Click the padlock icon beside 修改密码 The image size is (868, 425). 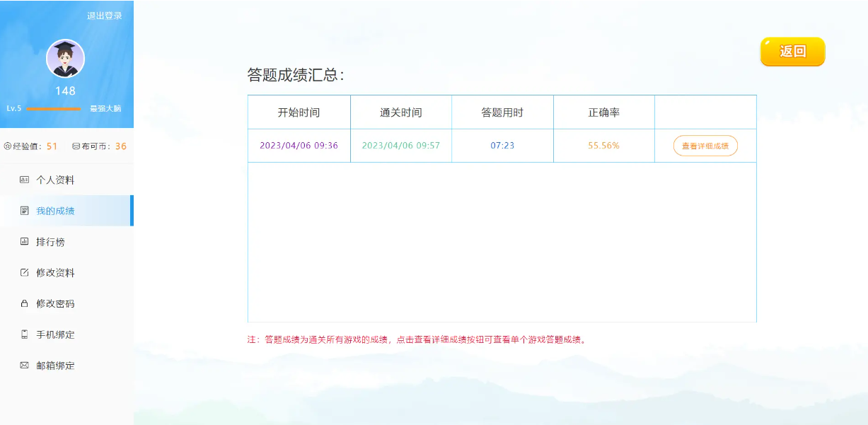coord(24,303)
